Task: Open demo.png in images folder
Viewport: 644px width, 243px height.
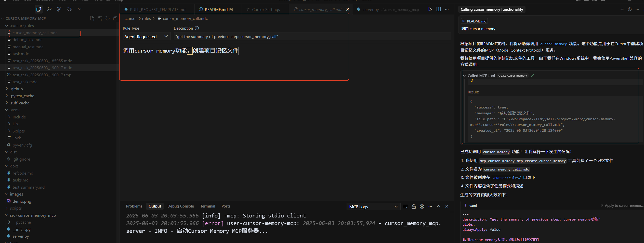Action: pos(22,201)
